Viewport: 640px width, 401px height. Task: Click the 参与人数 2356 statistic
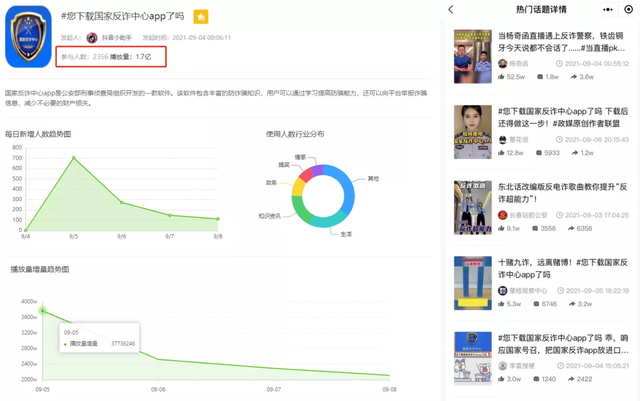(85, 57)
